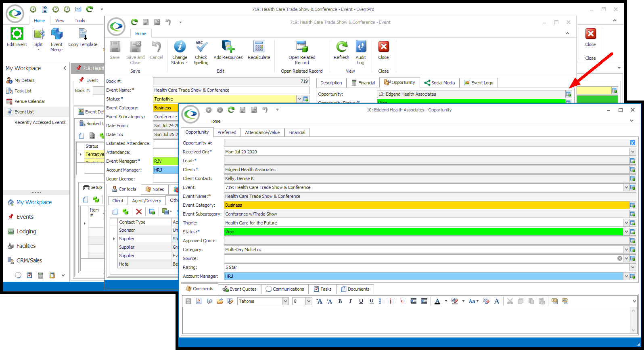Toggle double underline in comments editor
644x350 pixels.
point(372,301)
